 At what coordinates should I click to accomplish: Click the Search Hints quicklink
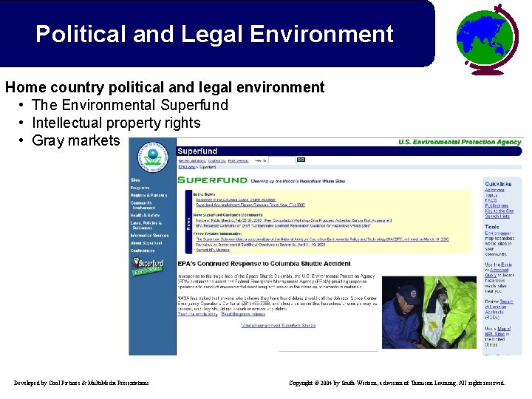coord(497,216)
